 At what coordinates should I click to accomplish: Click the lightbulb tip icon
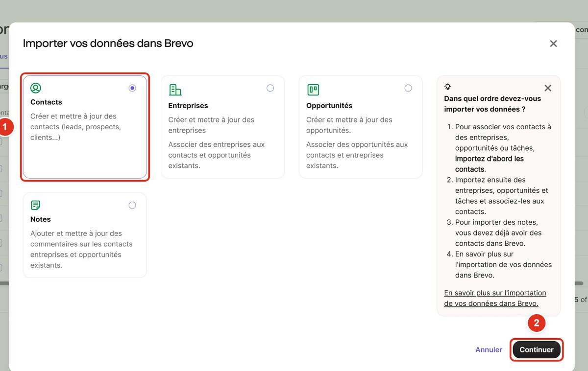tap(448, 86)
